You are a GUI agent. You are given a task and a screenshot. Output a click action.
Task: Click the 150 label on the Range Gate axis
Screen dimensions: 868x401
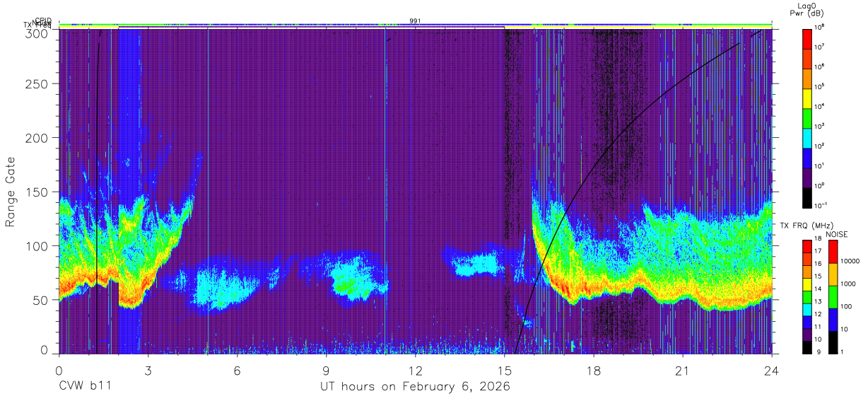[x=39, y=192]
